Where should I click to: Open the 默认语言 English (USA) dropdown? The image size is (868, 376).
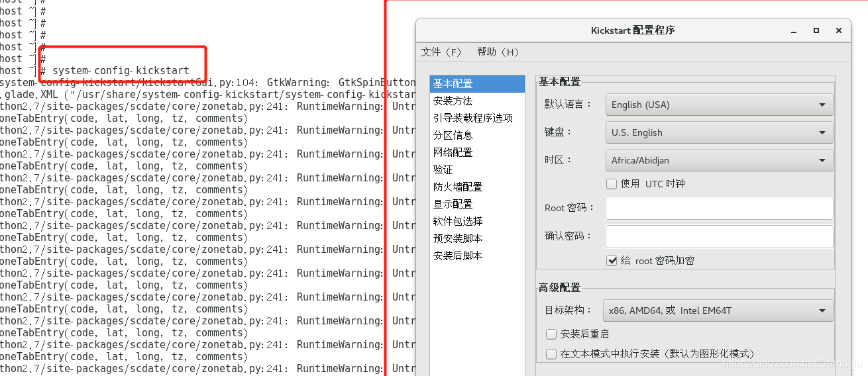tap(719, 105)
